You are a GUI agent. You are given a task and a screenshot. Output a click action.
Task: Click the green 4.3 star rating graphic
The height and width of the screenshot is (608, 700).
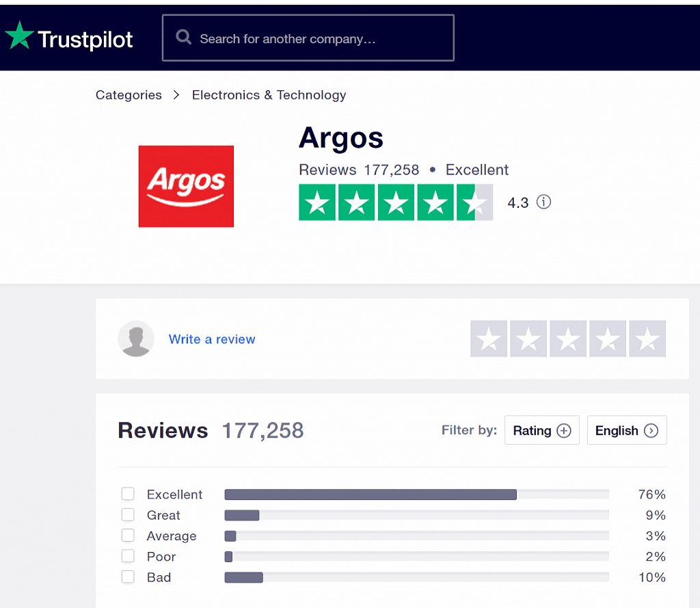(396, 202)
